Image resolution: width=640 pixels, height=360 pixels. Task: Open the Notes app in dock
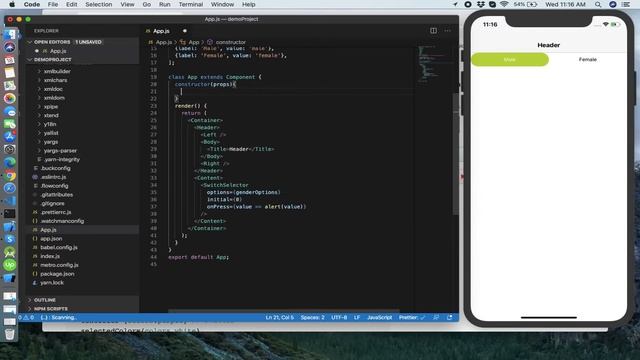point(9,73)
